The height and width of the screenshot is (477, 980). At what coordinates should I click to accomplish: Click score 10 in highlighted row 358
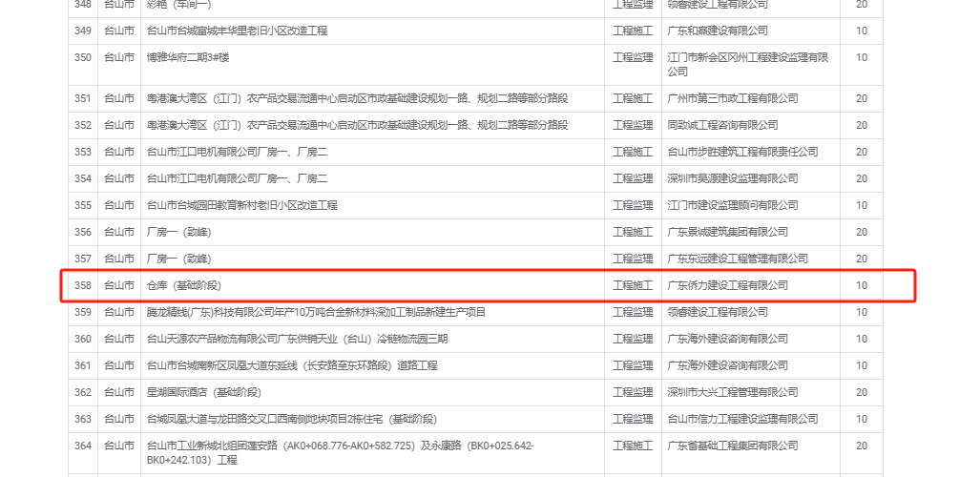point(862,285)
